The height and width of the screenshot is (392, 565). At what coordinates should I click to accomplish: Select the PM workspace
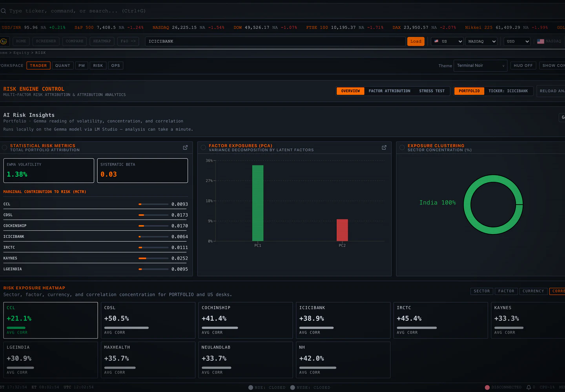(x=82, y=65)
